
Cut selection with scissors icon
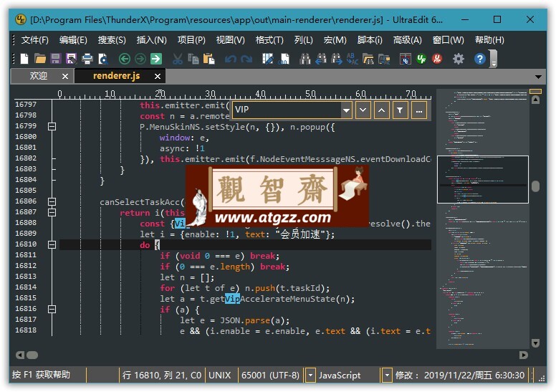point(177,59)
